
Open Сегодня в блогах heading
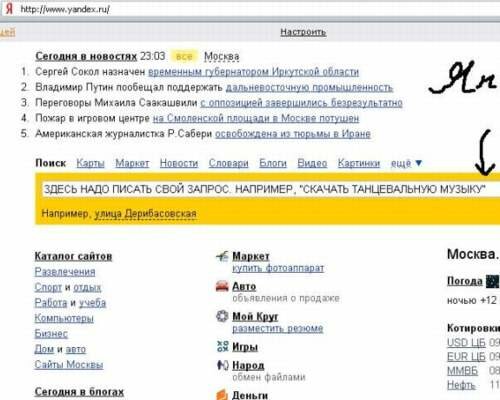(x=79, y=392)
